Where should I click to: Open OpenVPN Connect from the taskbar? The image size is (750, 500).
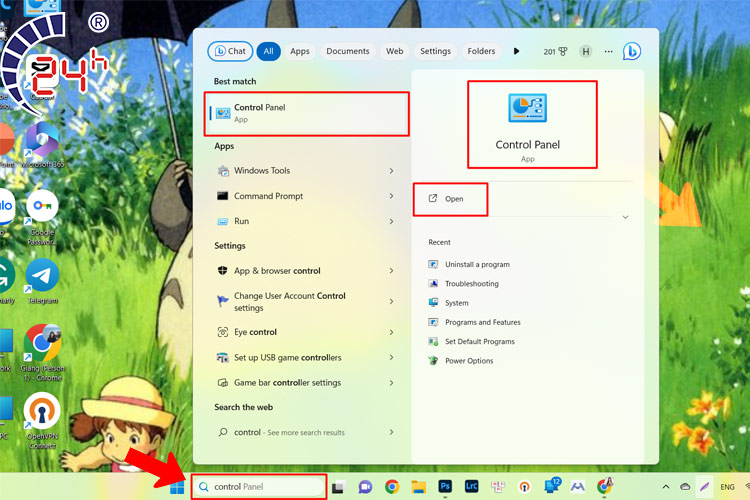[525, 487]
